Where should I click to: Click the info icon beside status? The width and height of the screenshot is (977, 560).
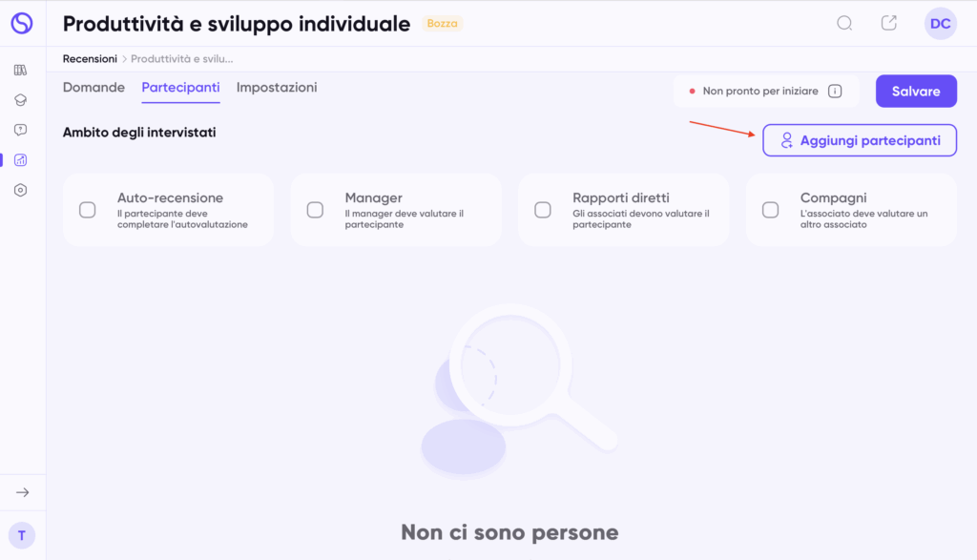tap(835, 92)
